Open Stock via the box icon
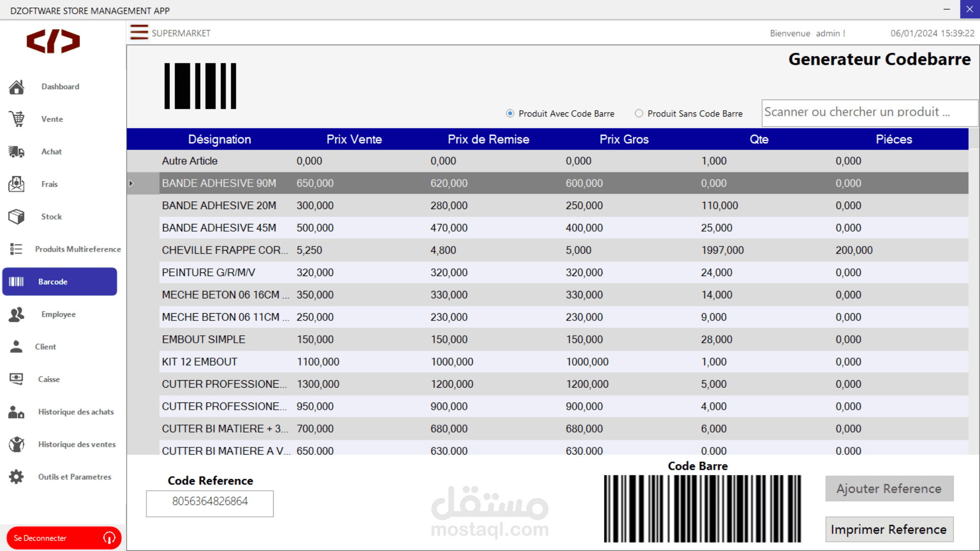980x551 pixels. 16,217
